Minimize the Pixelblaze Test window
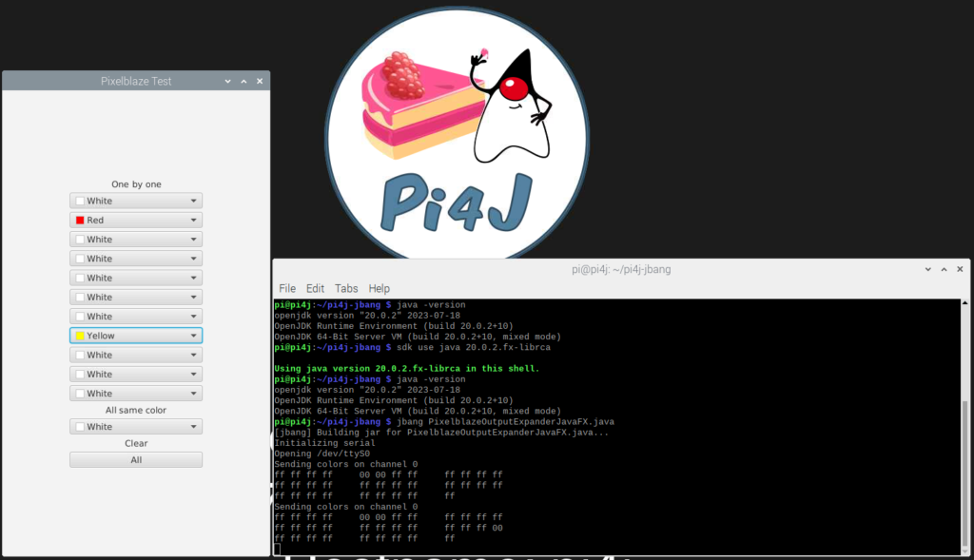The height and width of the screenshot is (560, 974). click(228, 82)
